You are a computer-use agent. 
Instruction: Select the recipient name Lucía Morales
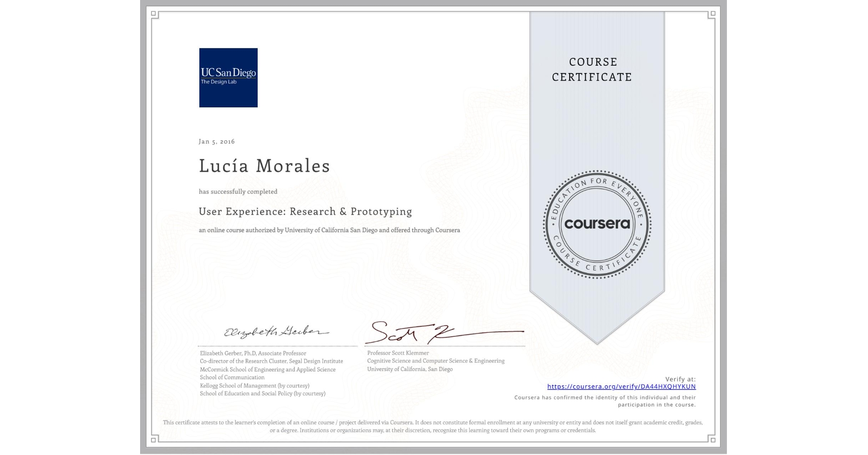click(x=265, y=166)
